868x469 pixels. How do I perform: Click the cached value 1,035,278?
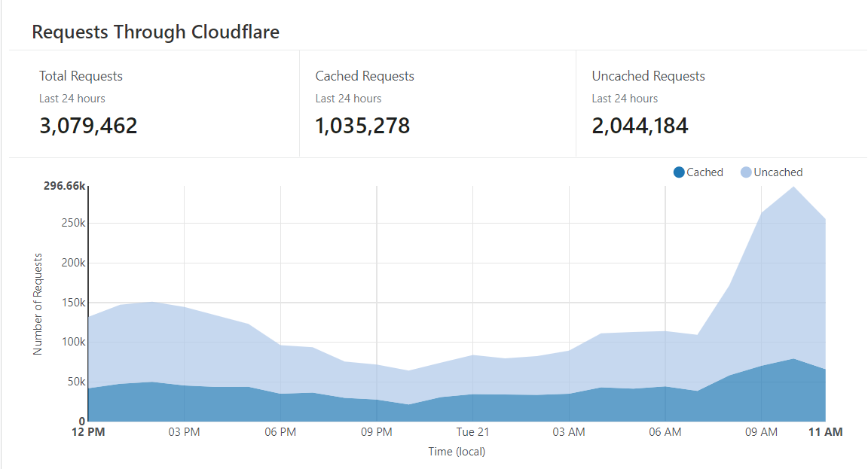pyautogui.click(x=362, y=126)
